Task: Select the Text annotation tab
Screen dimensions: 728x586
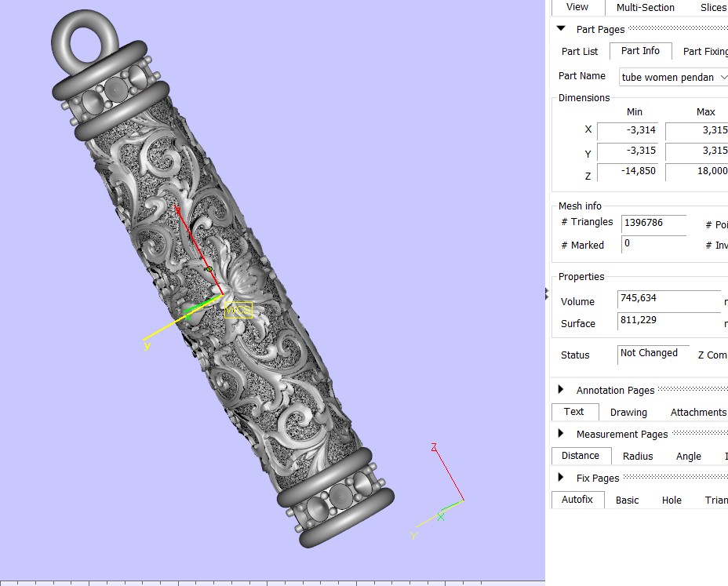Action: (x=574, y=412)
